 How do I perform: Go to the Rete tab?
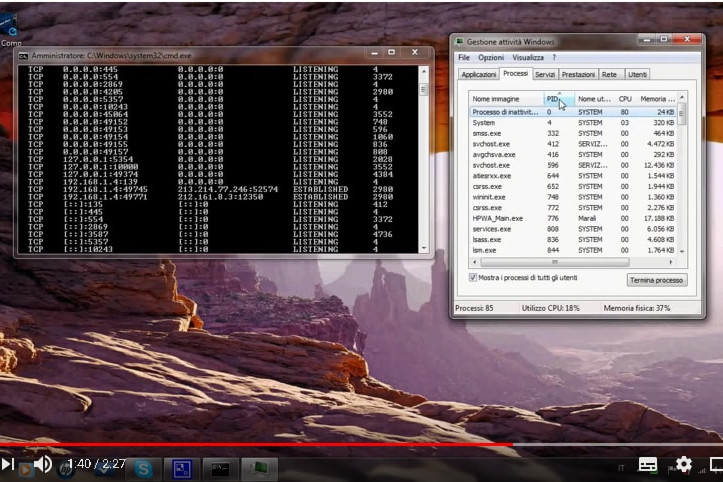[609, 74]
